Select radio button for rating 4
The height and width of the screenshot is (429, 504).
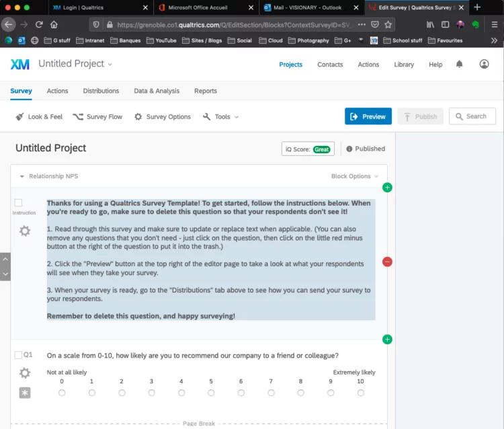tap(181, 393)
